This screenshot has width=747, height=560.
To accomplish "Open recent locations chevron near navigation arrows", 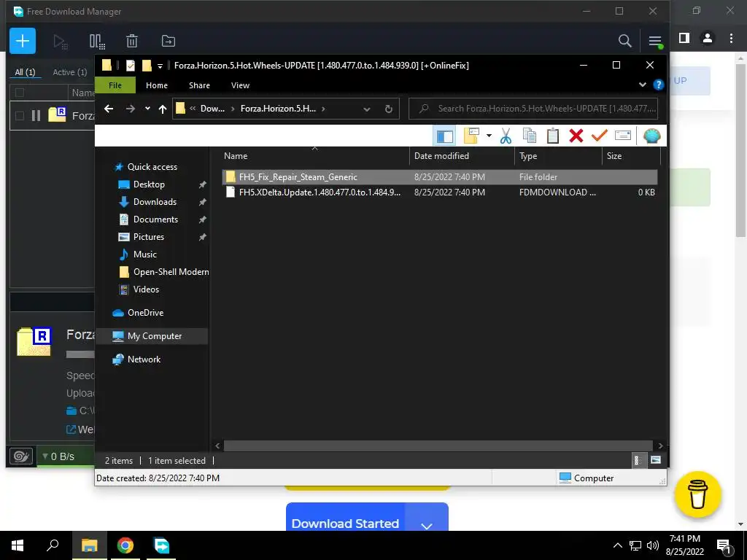I will (x=147, y=109).
